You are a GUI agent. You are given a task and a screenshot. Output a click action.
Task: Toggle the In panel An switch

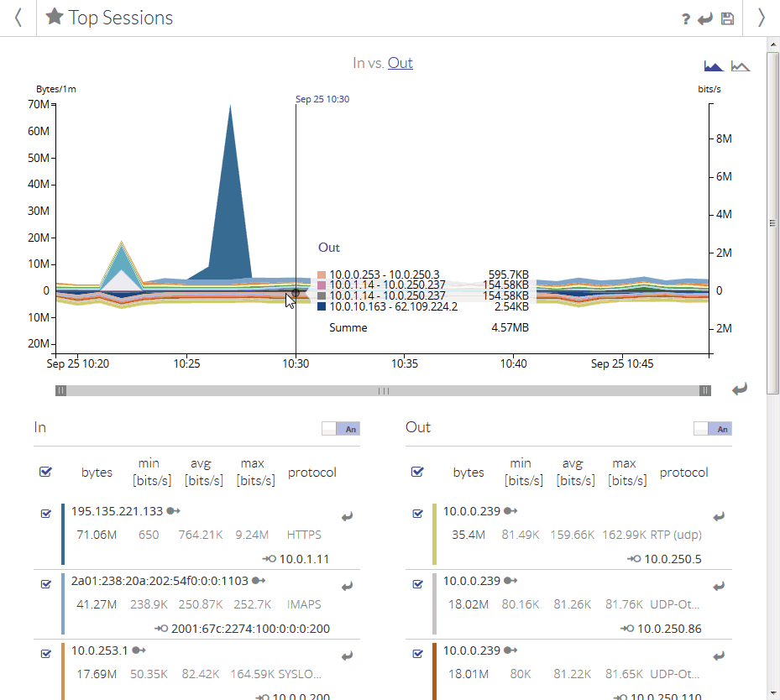point(341,429)
